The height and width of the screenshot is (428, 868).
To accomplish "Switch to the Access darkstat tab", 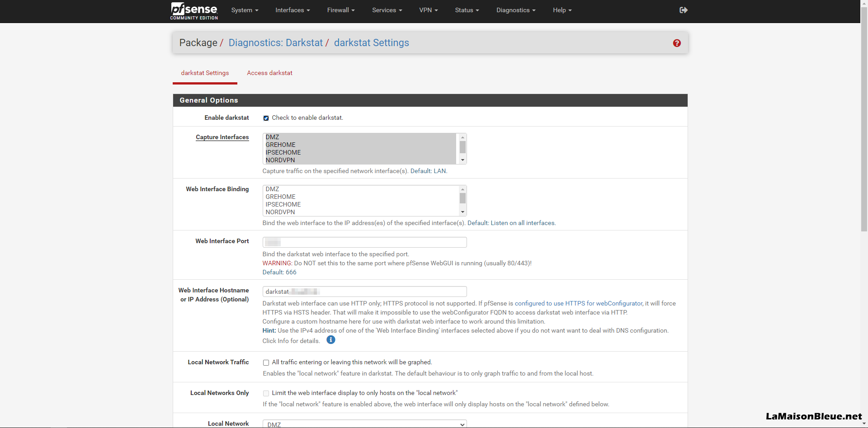I will 269,73.
